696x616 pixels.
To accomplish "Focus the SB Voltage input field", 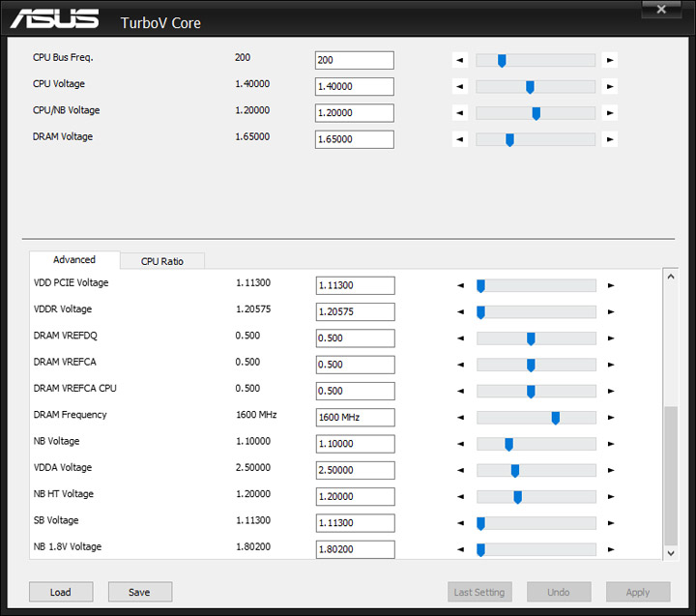I will tap(355, 523).
